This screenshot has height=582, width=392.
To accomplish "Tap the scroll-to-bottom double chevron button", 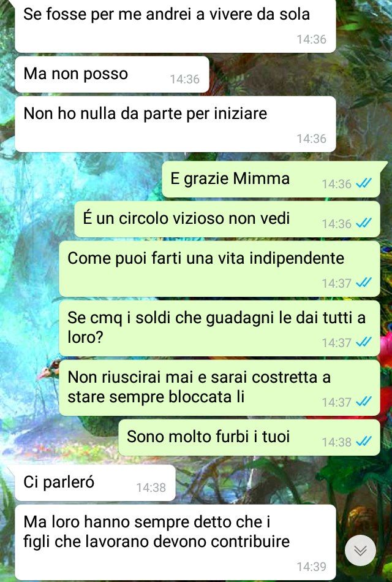I will (360, 551).
